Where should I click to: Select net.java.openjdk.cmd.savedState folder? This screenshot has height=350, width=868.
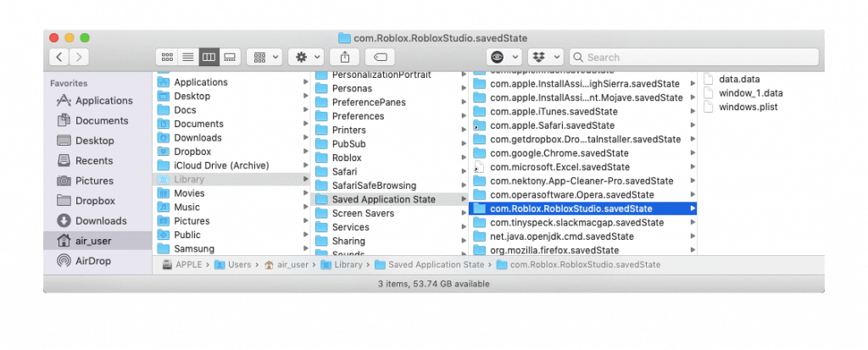tap(583, 236)
